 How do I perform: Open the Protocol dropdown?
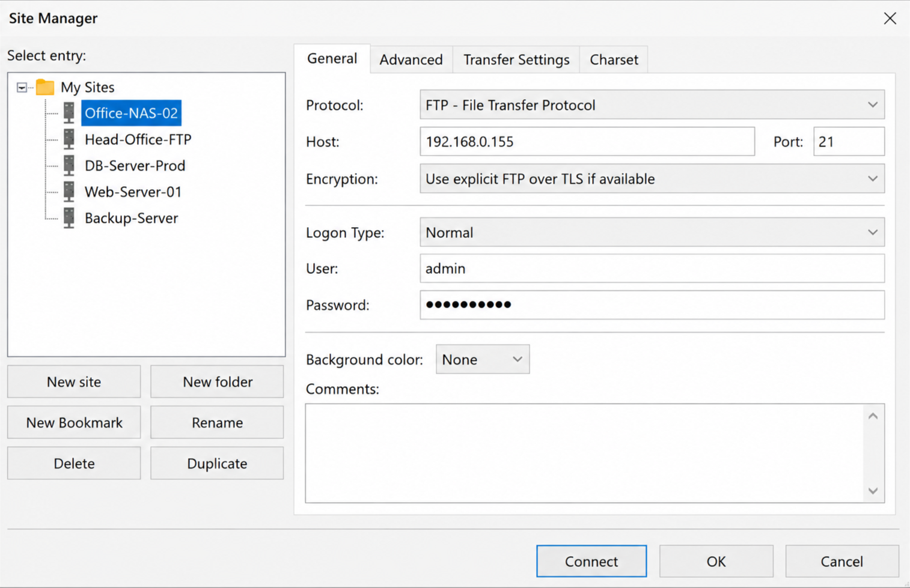pyautogui.click(x=652, y=105)
